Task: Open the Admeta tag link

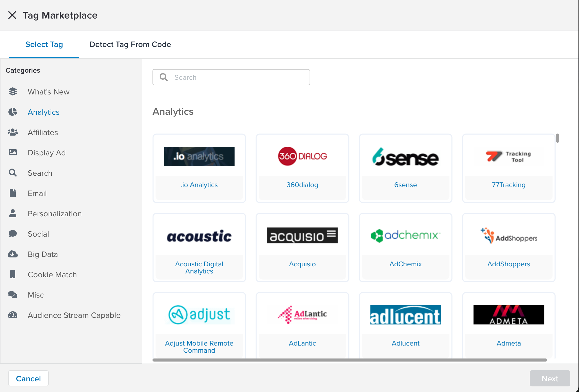Action: 509,343
